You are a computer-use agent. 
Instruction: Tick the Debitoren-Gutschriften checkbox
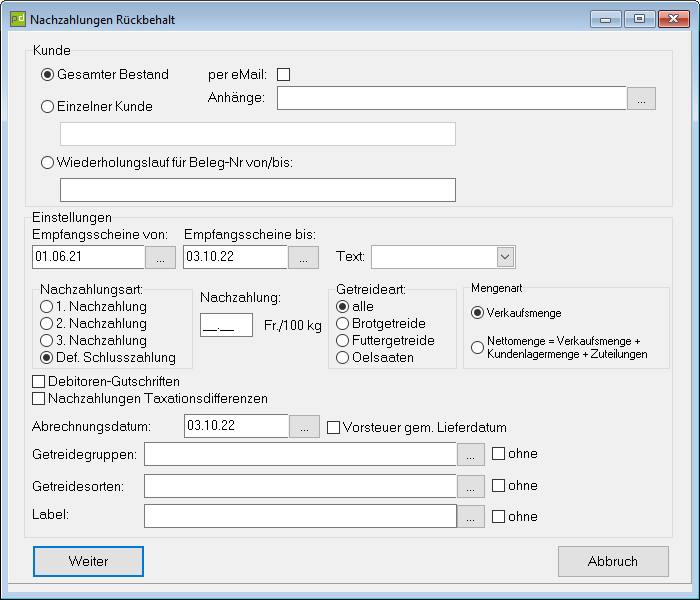pos(39,382)
